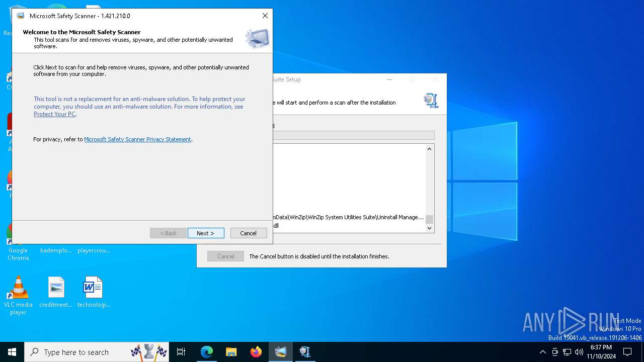This screenshot has height=362, width=644.
Task: Open Microsoft Safety Scanner Privacy Statement link
Action: click(x=137, y=139)
